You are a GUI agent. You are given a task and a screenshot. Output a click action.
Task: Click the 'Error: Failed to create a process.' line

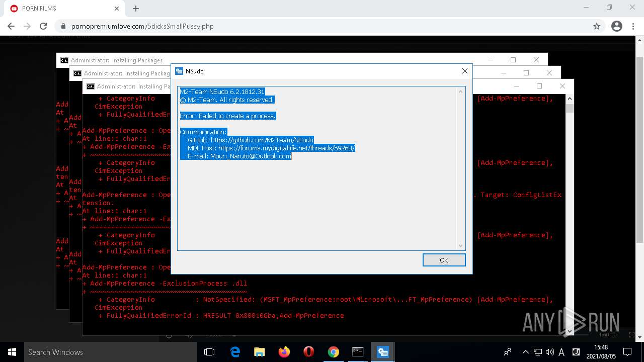pyautogui.click(x=228, y=116)
